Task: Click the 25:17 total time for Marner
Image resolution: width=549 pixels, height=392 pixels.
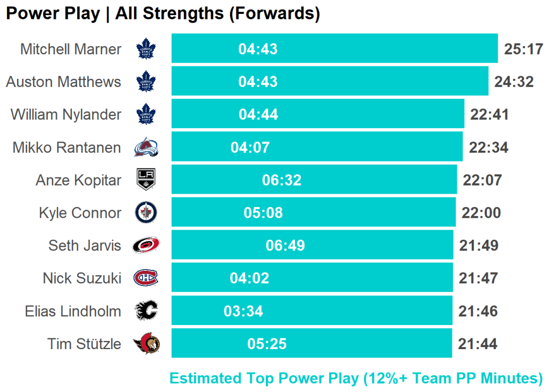Action: pos(524,49)
